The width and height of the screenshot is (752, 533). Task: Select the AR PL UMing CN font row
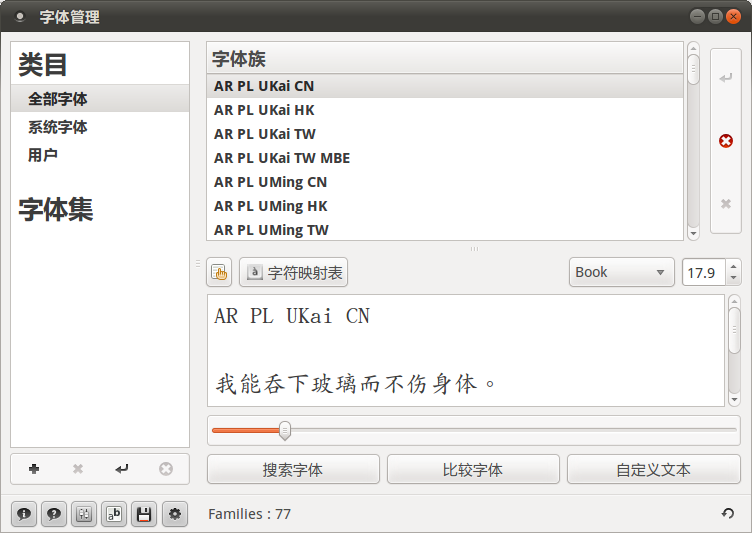pyautogui.click(x=445, y=182)
